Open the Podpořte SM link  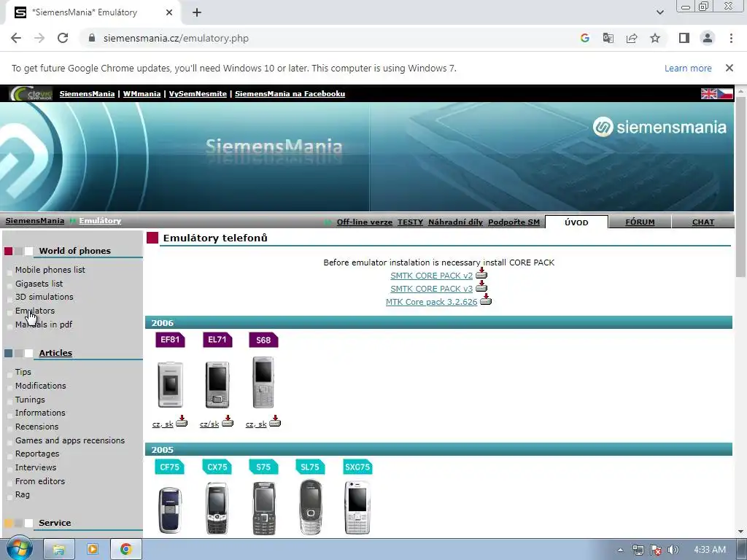point(514,222)
